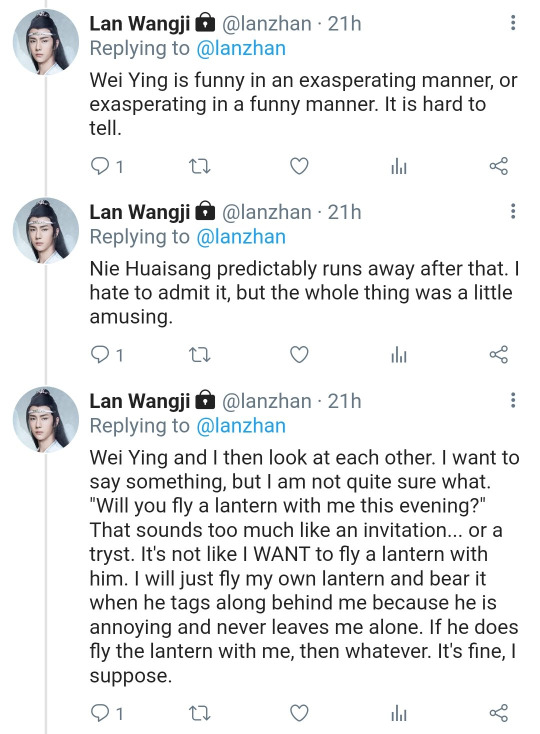This screenshot has height=734, width=540.
Task: View analytics for 'Wei Ying is funny' tweet
Action: pos(399,167)
